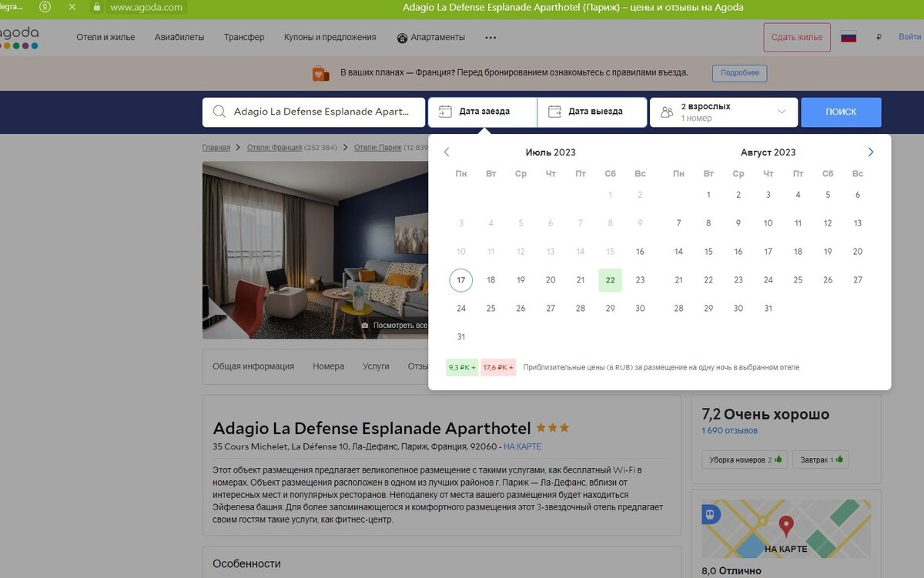Viewport: 924px width, 578px height.
Task: Click the ПОИСК search button
Action: [841, 112]
